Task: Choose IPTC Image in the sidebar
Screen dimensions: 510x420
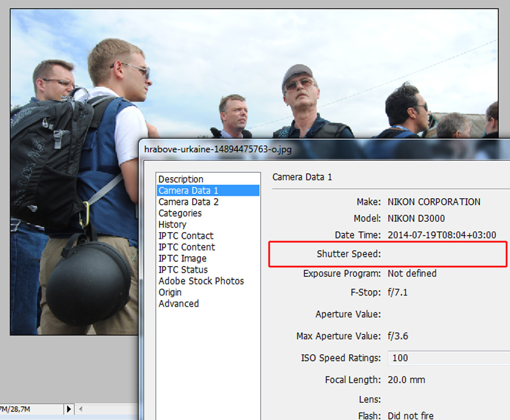Action: pyautogui.click(x=182, y=259)
